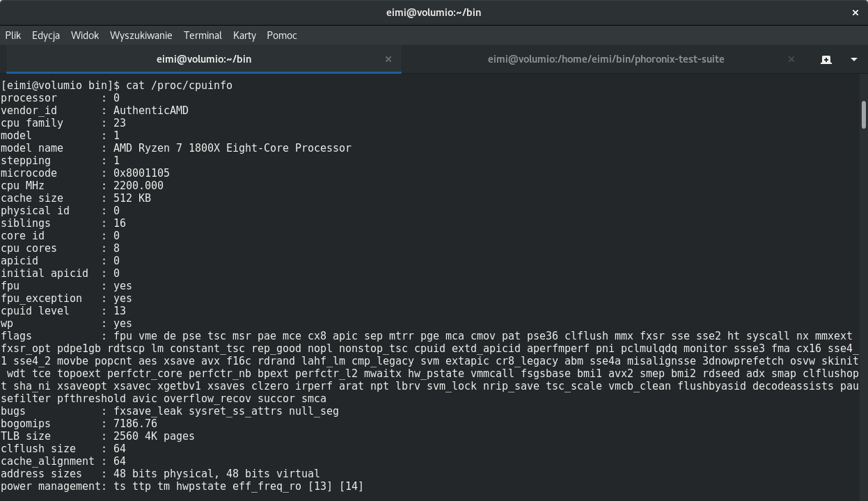Click the cpu cores value '8'
This screenshot has height=501, width=868.
(116, 248)
